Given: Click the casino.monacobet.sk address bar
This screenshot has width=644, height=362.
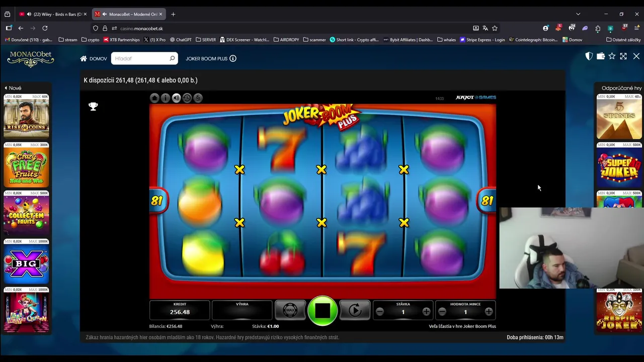Looking at the screenshot, I should (282, 28).
